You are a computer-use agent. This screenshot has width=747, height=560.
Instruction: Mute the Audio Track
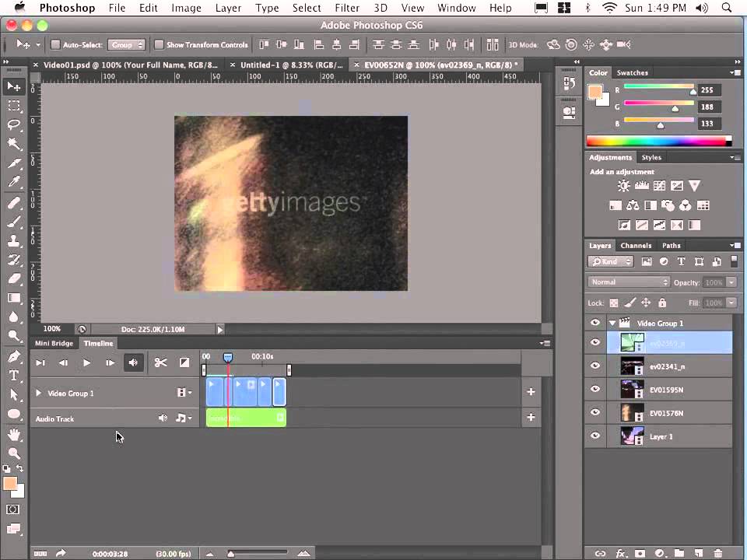click(x=163, y=418)
